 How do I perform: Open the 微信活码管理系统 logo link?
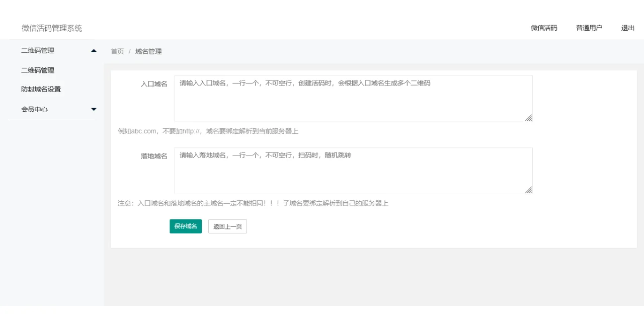point(52,28)
